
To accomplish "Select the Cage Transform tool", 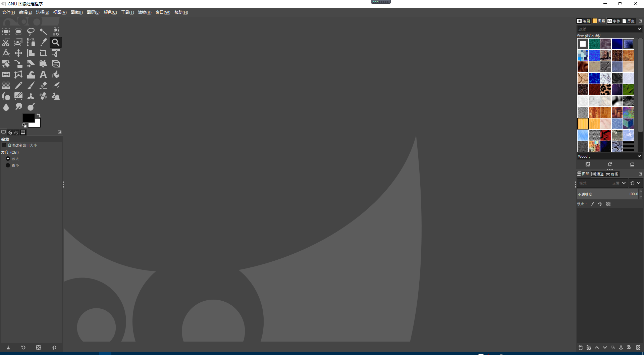I will [x=18, y=74].
